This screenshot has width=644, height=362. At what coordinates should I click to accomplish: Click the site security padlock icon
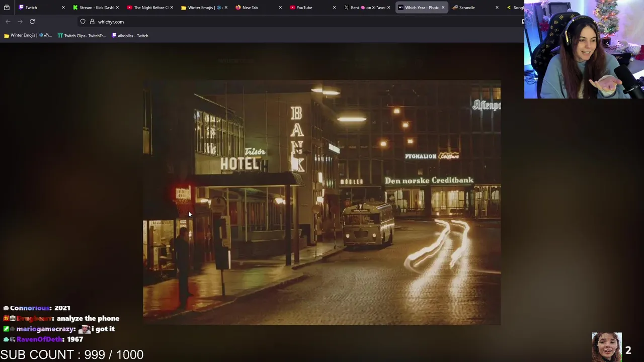pos(92,22)
